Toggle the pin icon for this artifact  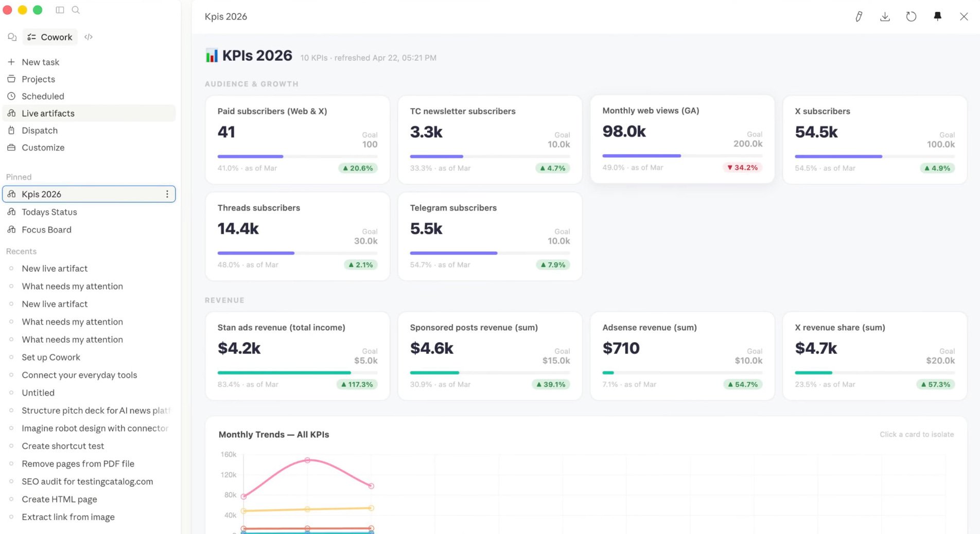point(937,16)
